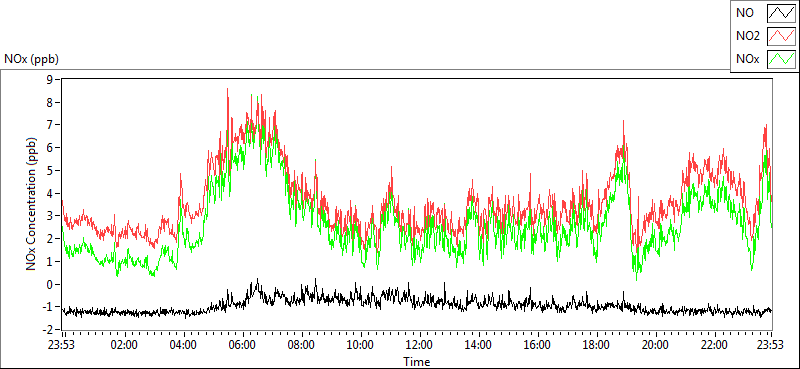Click the NOx green line legend icon
Viewport: 800px width, 369px height.
pos(782,59)
